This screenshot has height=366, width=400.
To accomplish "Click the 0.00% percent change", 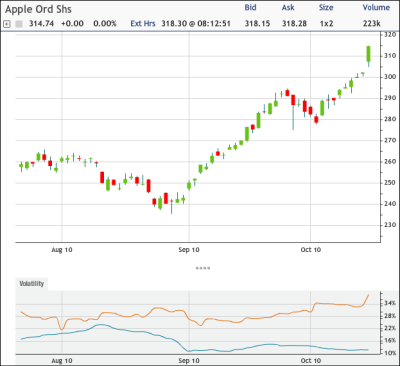I will (x=105, y=24).
